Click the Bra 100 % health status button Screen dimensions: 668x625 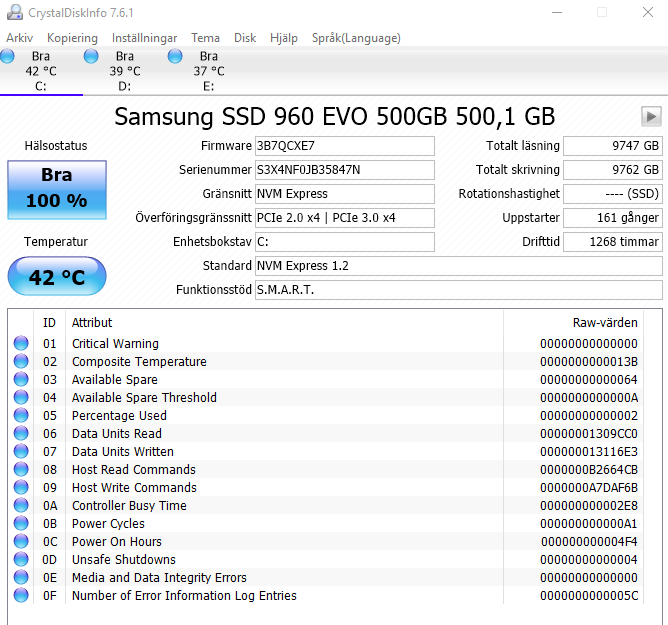click(57, 190)
